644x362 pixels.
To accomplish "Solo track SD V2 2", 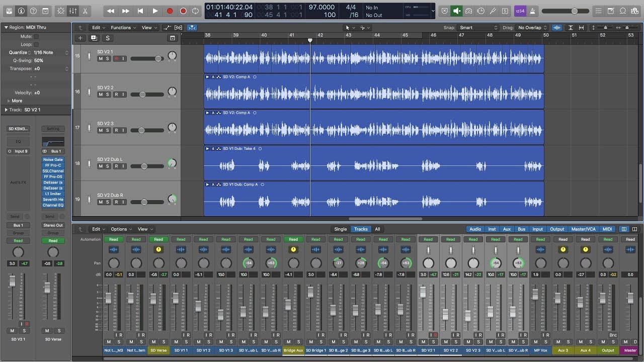I will coord(108,95).
